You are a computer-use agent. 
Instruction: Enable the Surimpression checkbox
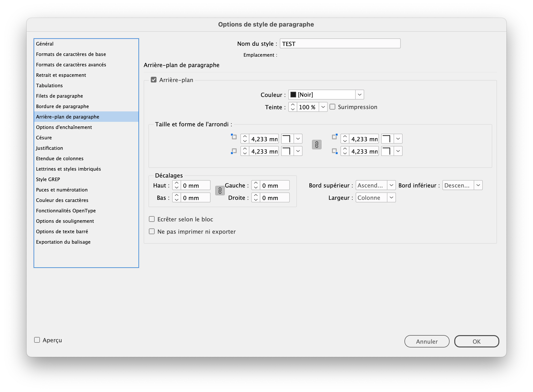(x=332, y=107)
